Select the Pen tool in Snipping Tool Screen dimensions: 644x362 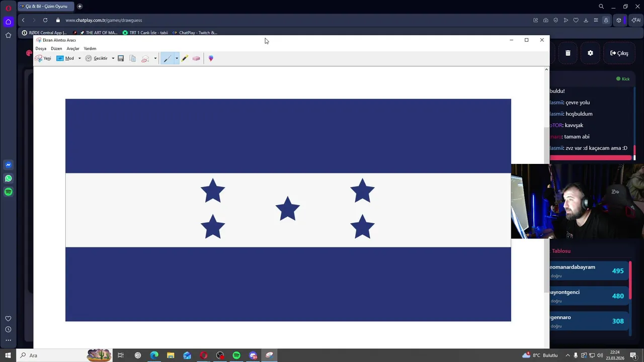pyautogui.click(x=167, y=58)
